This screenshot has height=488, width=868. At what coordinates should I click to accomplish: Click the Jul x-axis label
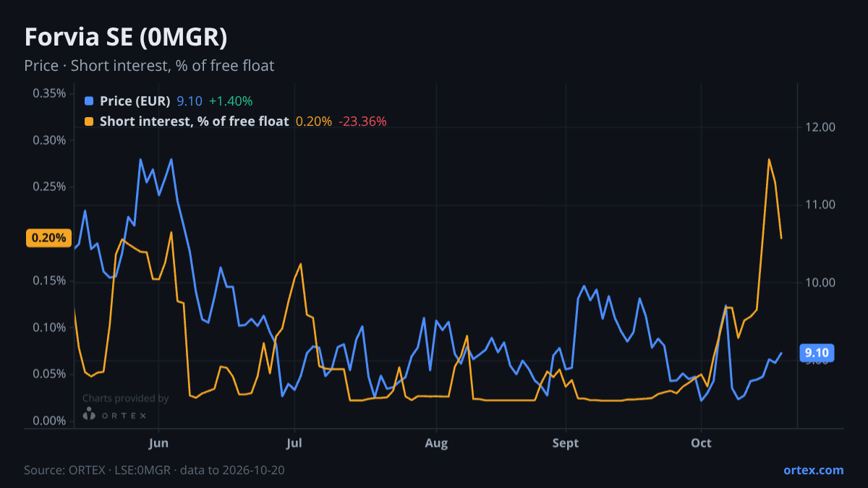click(294, 443)
